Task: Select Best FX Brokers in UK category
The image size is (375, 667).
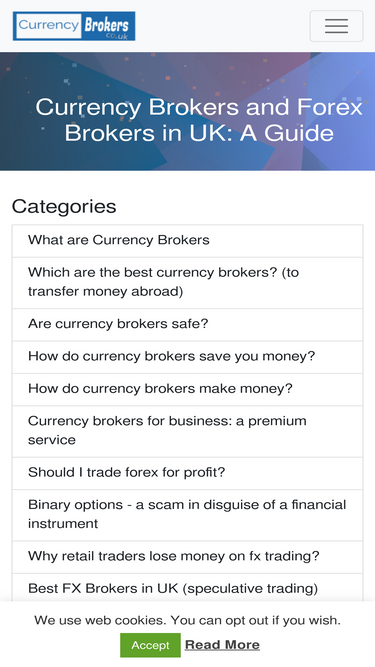Action: [188, 589]
